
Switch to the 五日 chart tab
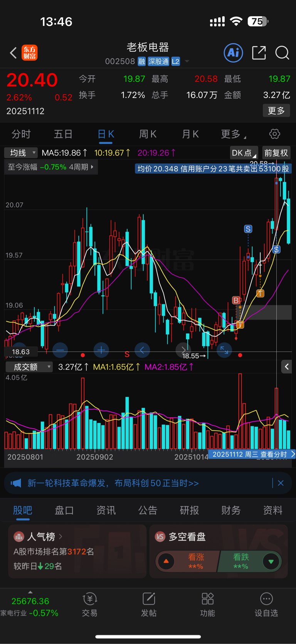coord(63,134)
